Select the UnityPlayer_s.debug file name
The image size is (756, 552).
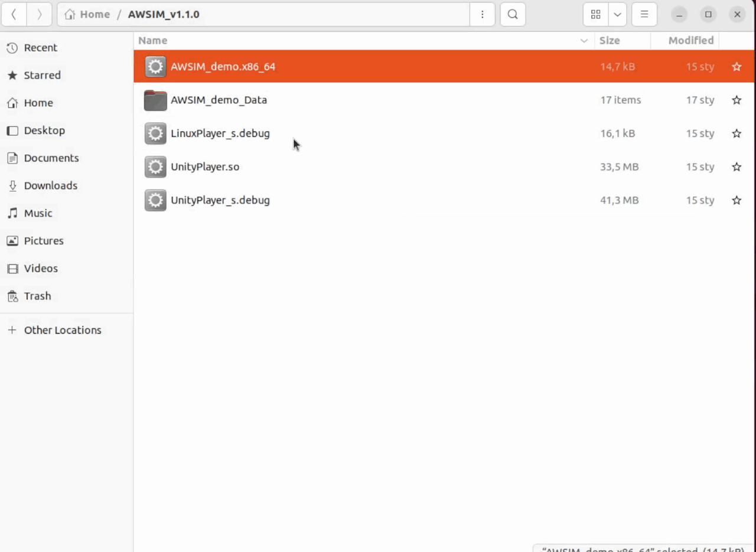(220, 200)
